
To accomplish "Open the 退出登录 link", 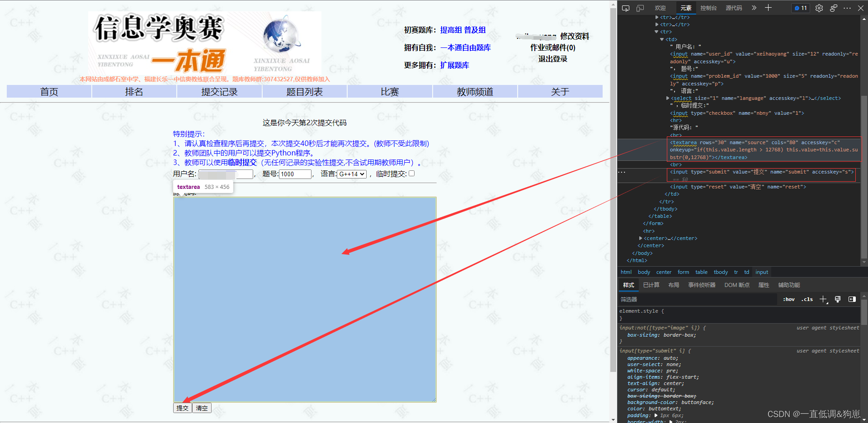I will [x=552, y=59].
